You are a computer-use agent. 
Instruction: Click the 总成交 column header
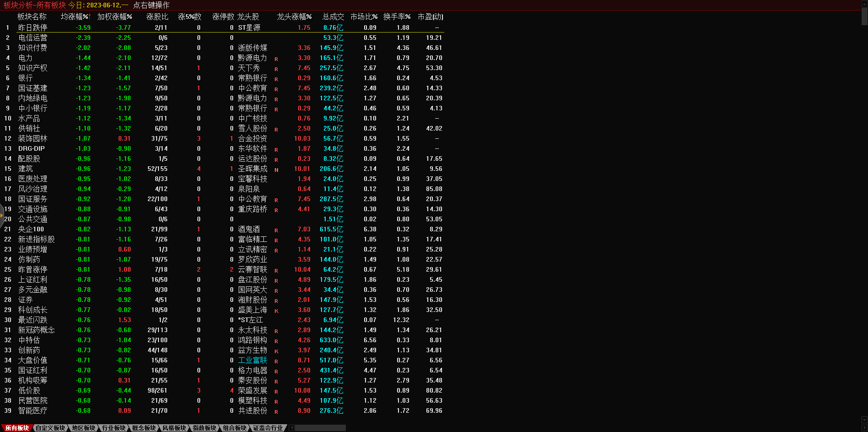point(333,16)
